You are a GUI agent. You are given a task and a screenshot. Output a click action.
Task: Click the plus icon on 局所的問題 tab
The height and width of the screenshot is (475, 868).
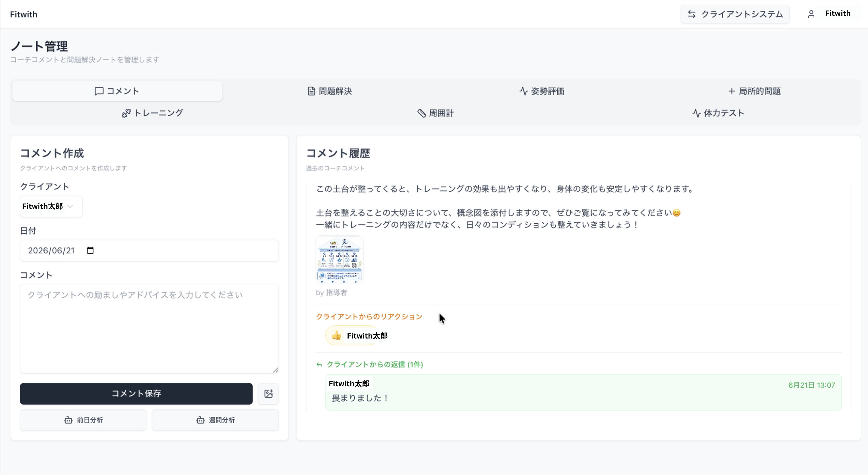(732, 91)
